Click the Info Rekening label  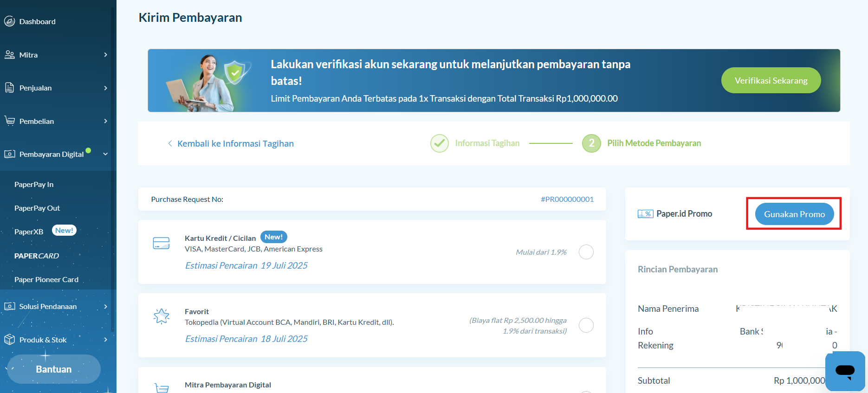[655, 338]
